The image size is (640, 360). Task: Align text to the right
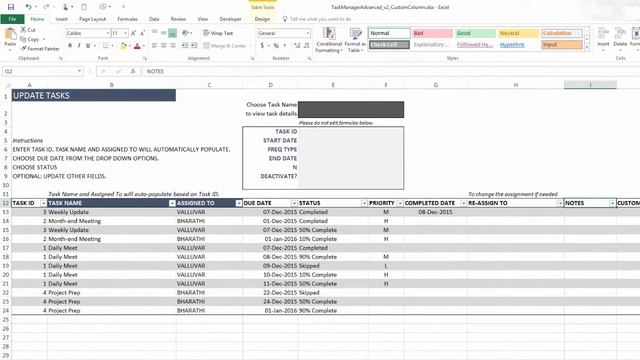click(x=172, y=45)
